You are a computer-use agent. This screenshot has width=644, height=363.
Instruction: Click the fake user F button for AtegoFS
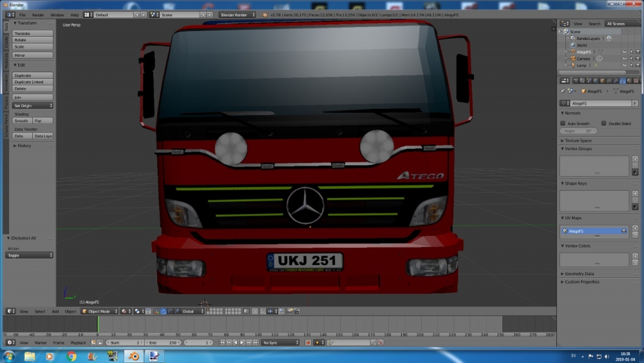[x=635, y=103]
